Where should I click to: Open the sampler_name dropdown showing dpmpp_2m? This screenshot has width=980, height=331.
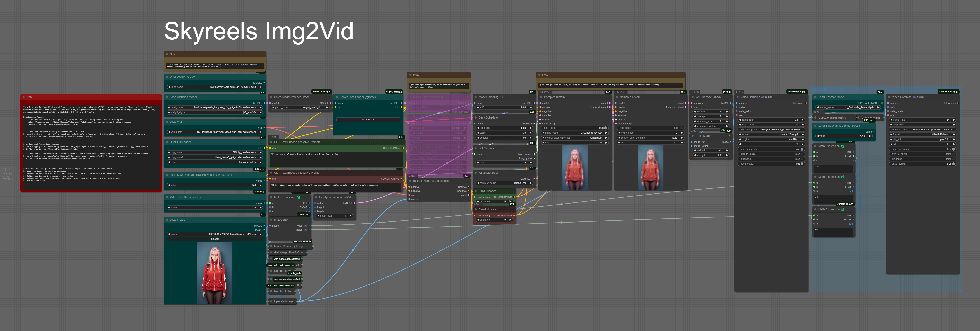(505, 183)
